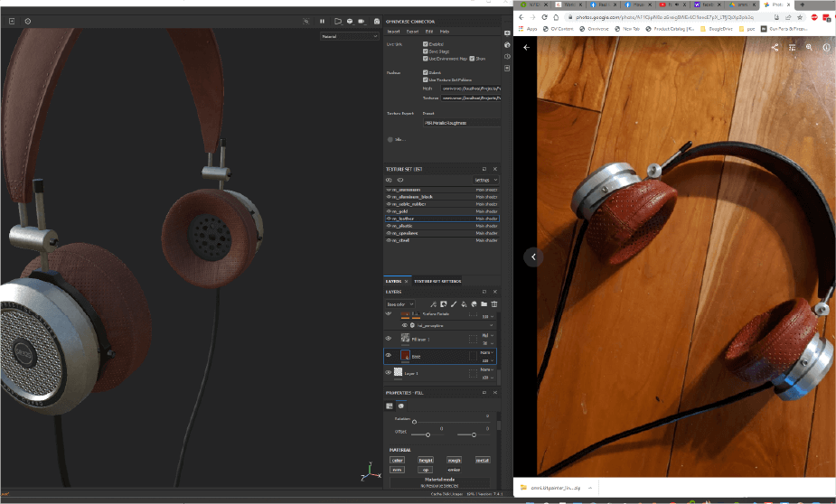The width and height of the screenshot is (836, 504).
Task: Switch to Texture Set Settings tab
Action: 437,281
